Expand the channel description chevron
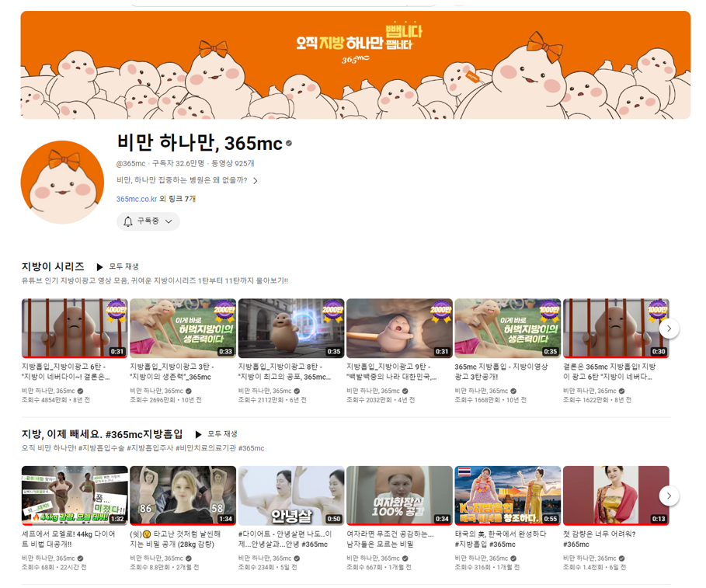The width and height of the screenshot is (706, 588). pyautogui.click(x=256, y=181)
